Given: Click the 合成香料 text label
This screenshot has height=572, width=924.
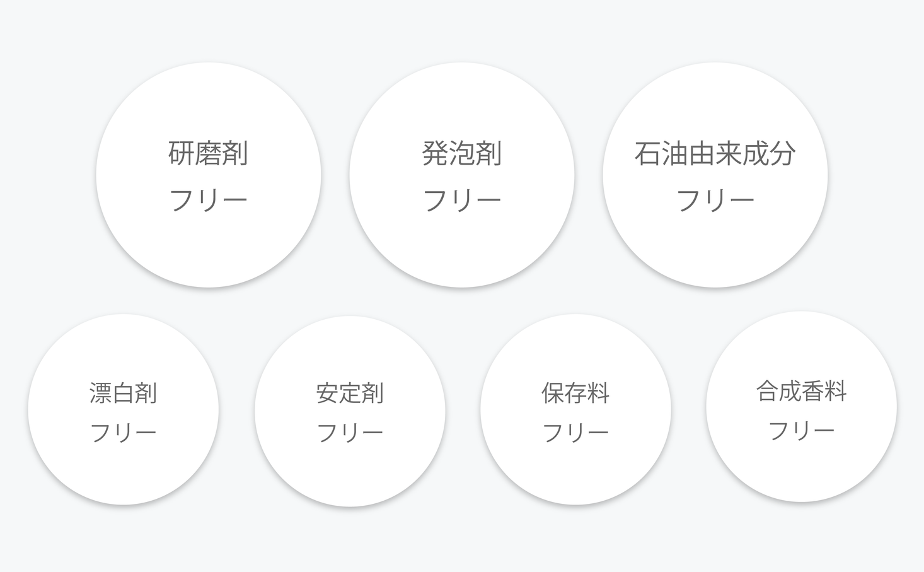Looking at the screenshot, I should pyautogui.click(x=801, y=391).
